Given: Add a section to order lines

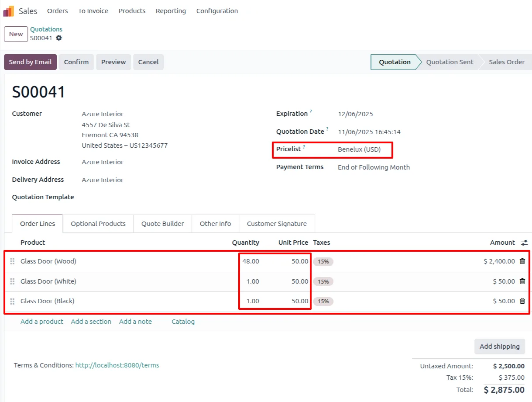Looking at the screenshot, I should coord(91,322).
